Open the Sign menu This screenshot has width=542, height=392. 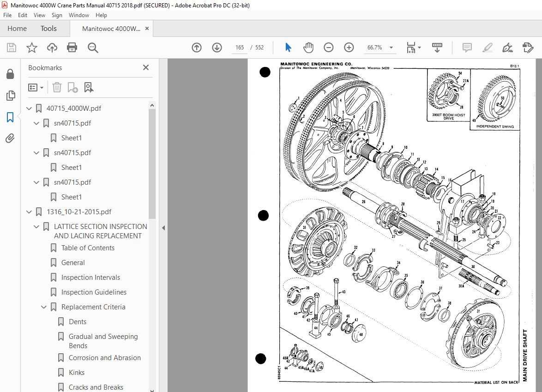point(57,15)
